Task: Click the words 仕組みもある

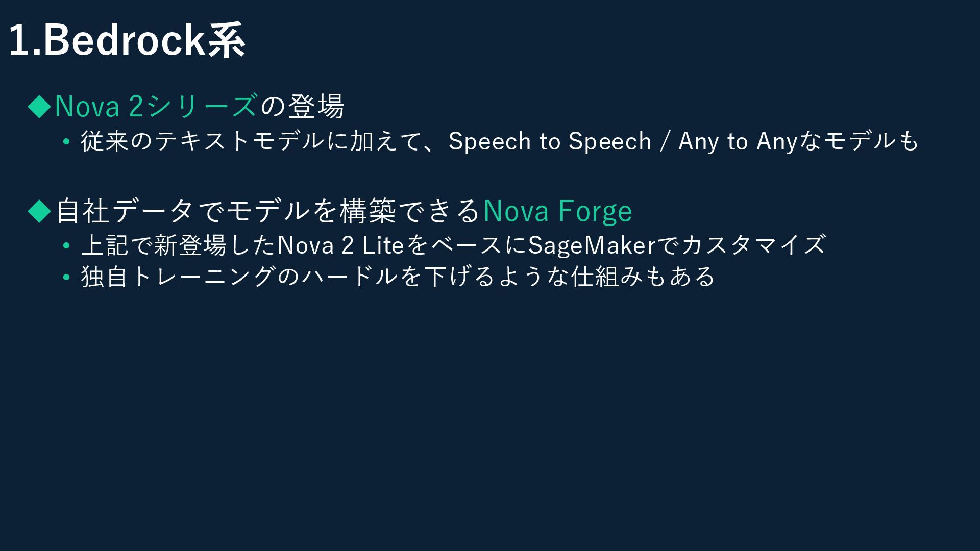Action: pos(643,277)
